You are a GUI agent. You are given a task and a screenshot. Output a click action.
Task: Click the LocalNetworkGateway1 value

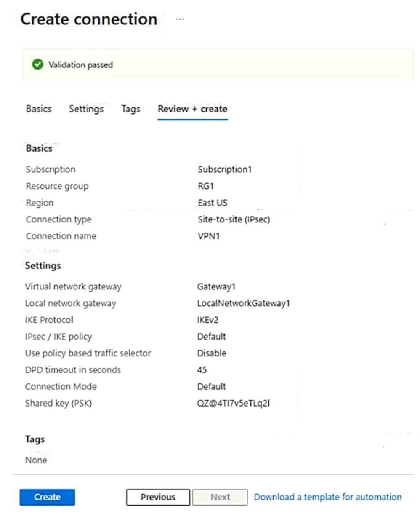tap(244, 303)
